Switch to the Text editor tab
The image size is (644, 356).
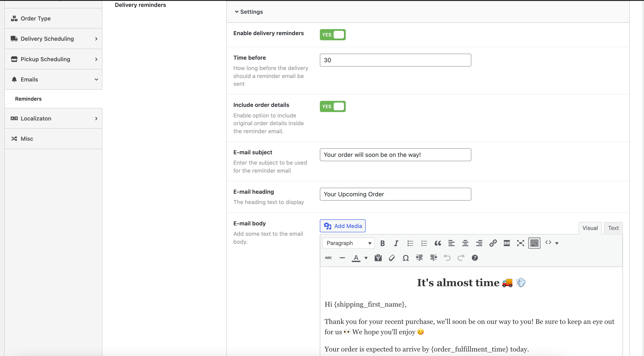point(614,228)
